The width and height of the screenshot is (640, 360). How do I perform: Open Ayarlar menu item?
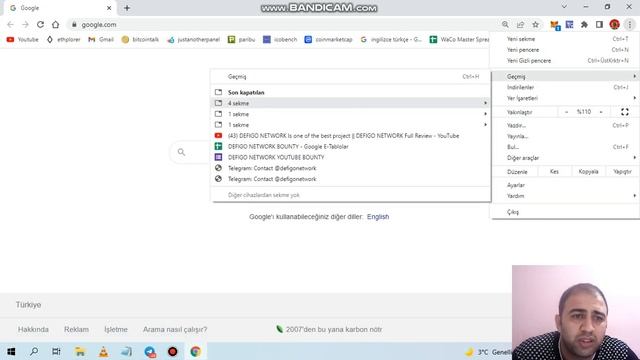tap(566, 185)
